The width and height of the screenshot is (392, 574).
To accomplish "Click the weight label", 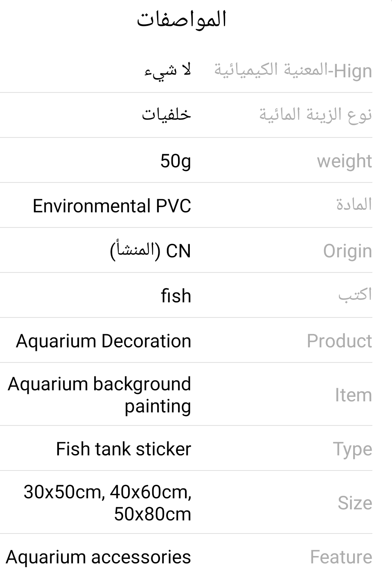I will [x=344, y=161].
